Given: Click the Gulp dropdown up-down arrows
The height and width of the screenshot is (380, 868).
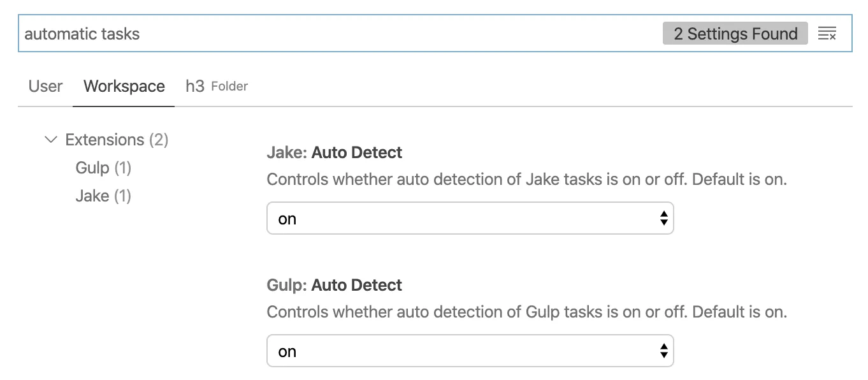Looking at the screenshot, I should tap(663, 351).
